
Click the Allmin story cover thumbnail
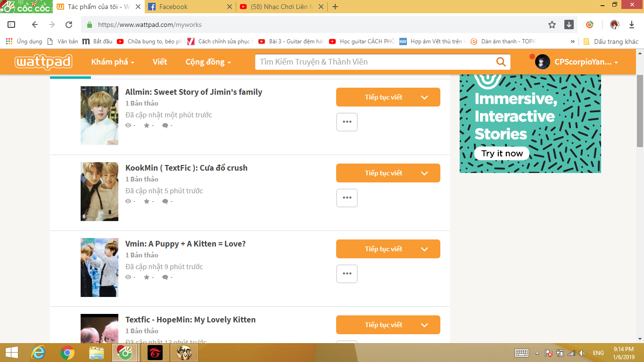point(99,115)
